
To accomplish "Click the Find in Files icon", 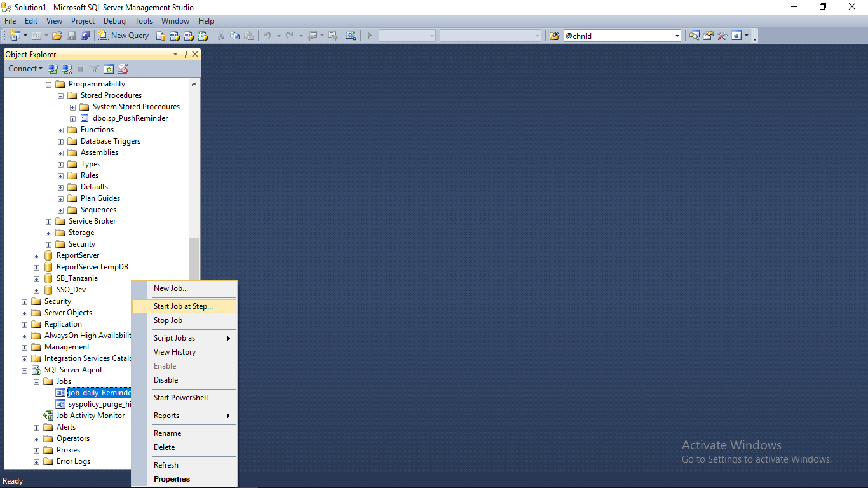I will 555,36.
